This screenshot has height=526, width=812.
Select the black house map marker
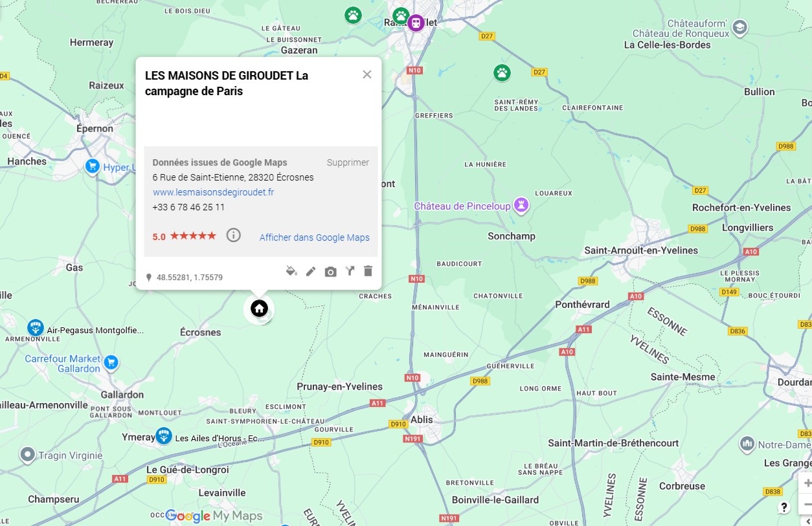(259, 308)
